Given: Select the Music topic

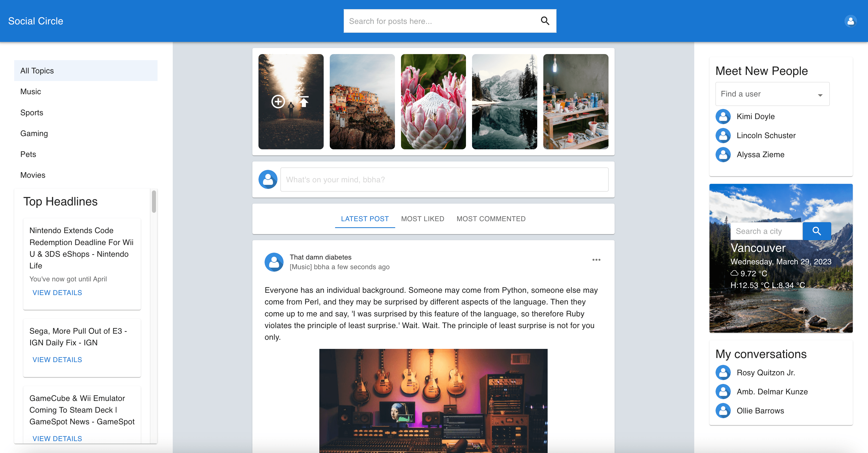Looking at the screenshot, I should coord(31,92).
